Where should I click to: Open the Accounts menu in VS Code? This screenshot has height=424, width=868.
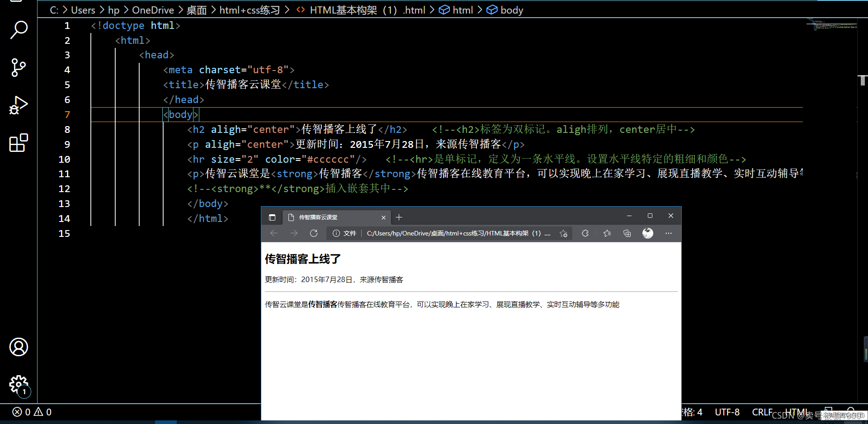[x=19, y=347]
